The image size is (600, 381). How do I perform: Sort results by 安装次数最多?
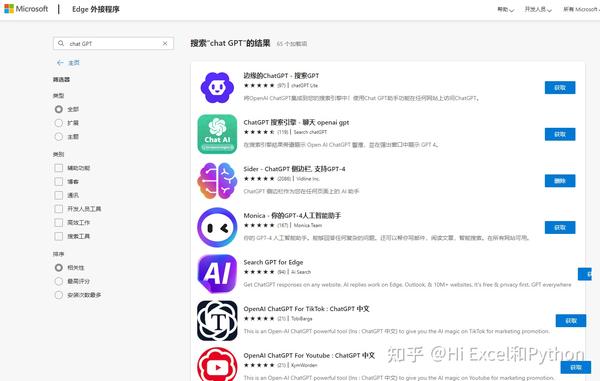pyautogui.click(x=59, y=295)
